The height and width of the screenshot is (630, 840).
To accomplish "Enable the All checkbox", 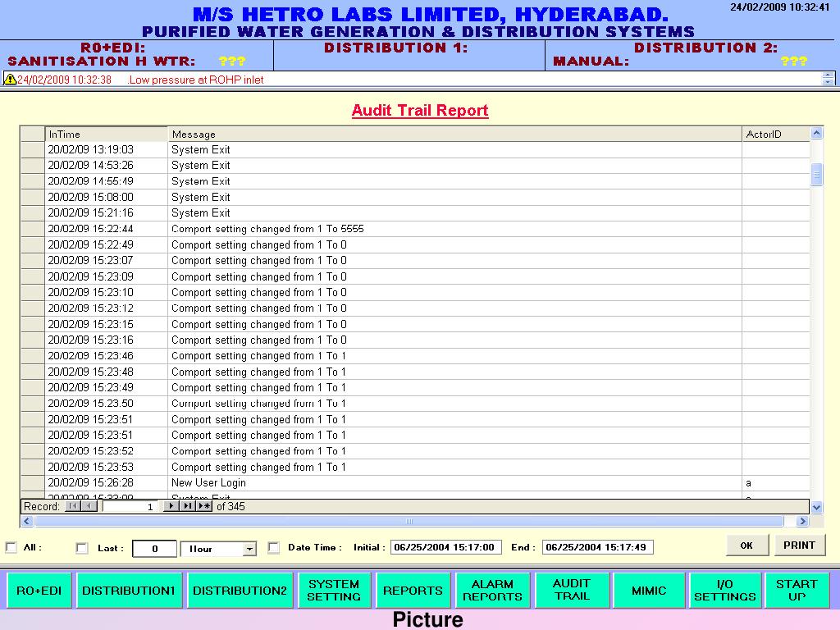I will tap(11, 547).
